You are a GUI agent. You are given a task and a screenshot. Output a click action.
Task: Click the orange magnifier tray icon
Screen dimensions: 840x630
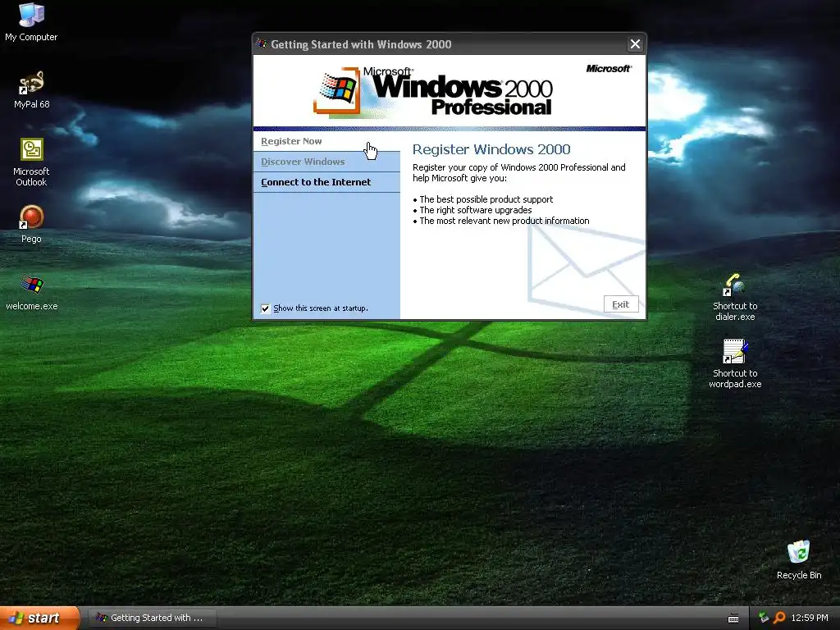tap(779, 618)
